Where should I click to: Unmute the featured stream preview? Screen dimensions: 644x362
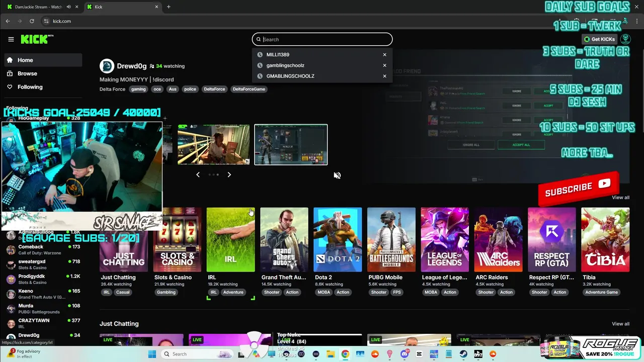pyautogui.click(x=337, y=175)
